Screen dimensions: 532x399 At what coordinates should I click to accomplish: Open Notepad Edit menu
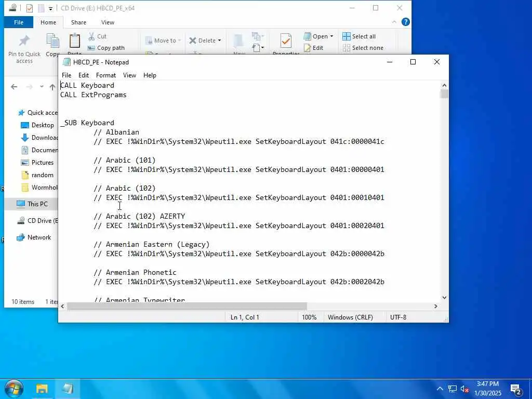[84, 75]
